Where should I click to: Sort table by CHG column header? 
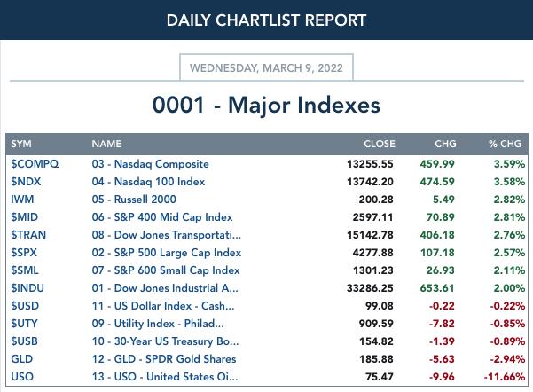point(445,144)
